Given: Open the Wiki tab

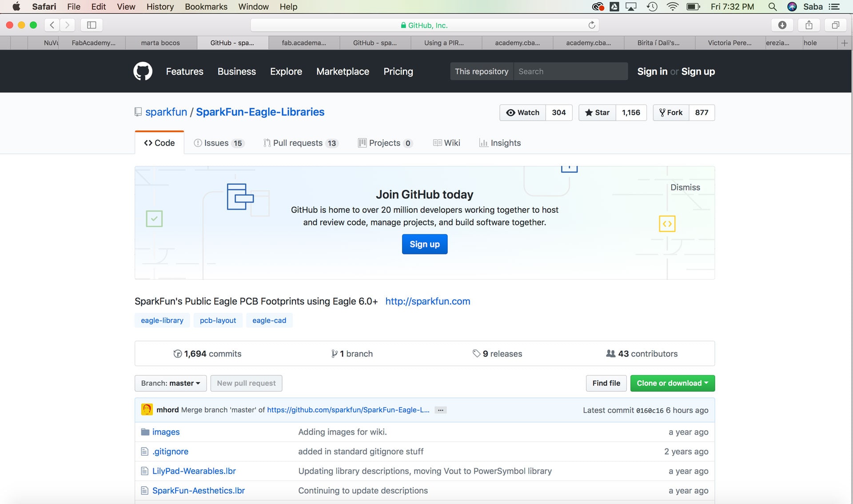Looking at the screenshot, I should tap(446, 143).
